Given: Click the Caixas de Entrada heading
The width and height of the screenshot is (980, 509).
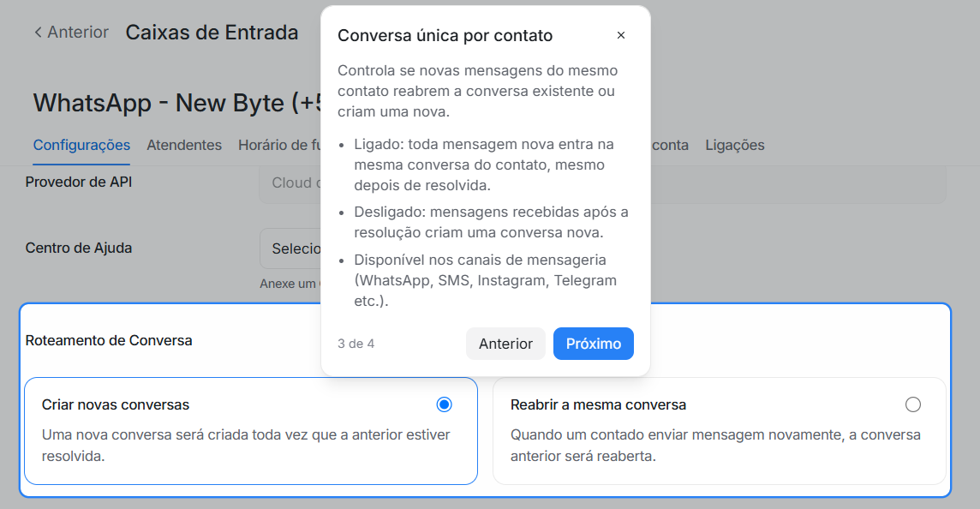Looking at the screenshot, I should [212, 33].
